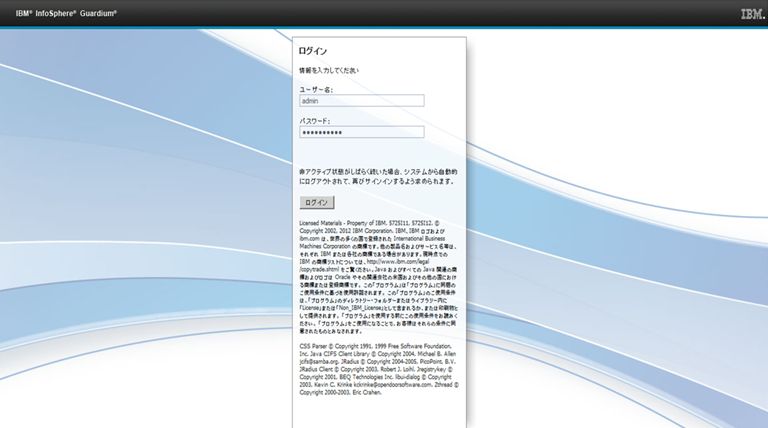This screenshot has width=768, height=428.
Task: Click the ユーザー名 field label
Action: point(316,89)
